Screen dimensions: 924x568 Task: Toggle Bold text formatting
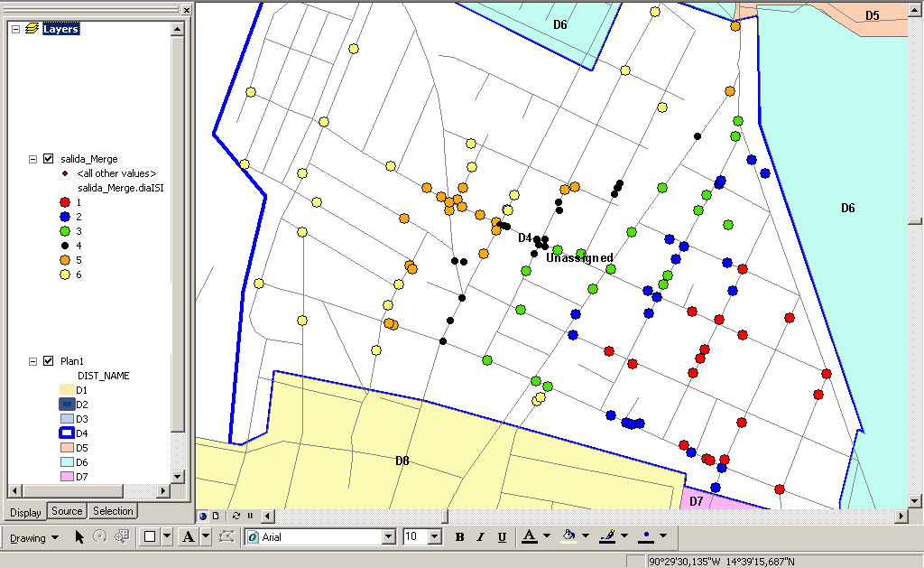pos(459,536)
